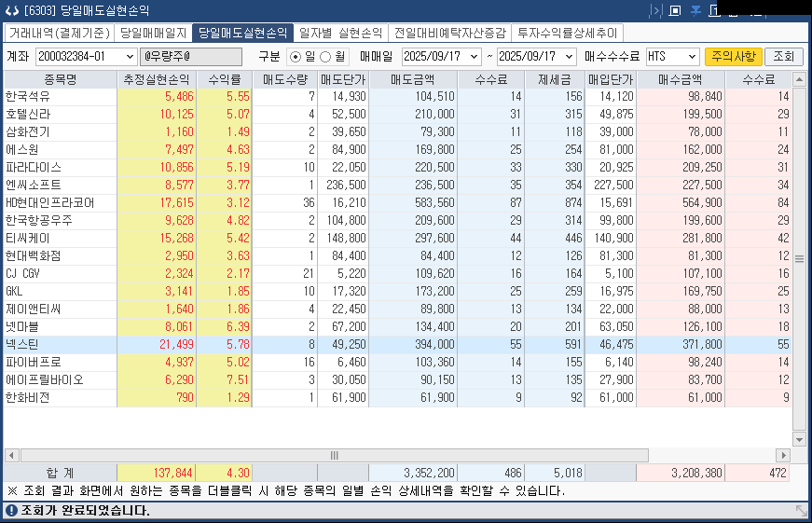Click the horizontal scrollbar thumb
Screen dimensions: 812x523
pyautogui.click(x=334, y=456)
